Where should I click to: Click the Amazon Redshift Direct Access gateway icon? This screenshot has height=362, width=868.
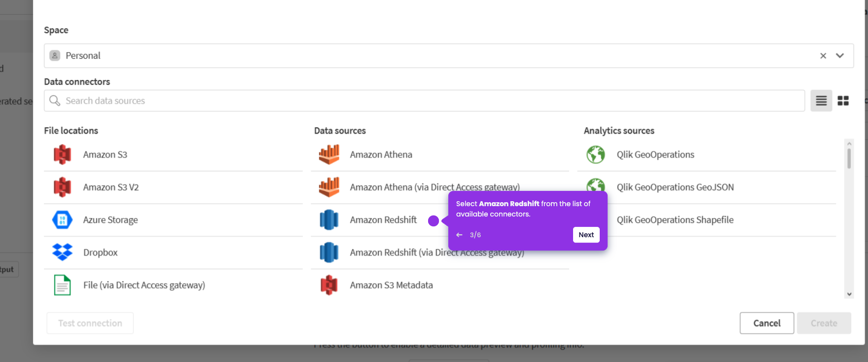[x=329, y=252]
